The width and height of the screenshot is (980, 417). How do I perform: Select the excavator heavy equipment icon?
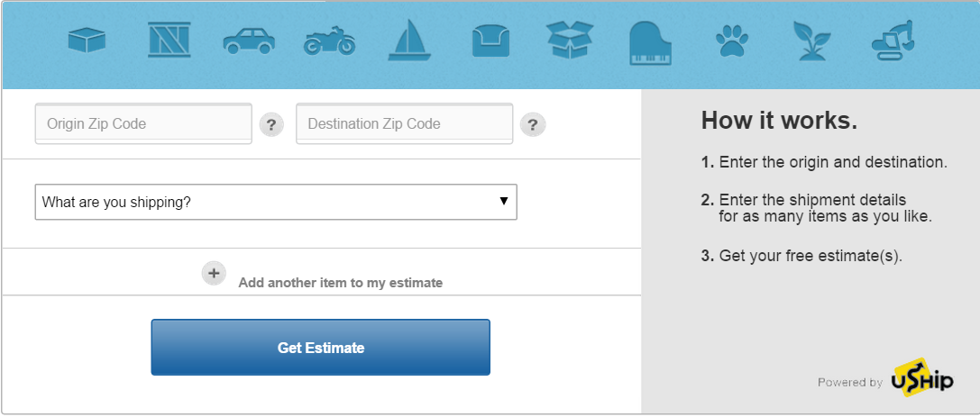tap(893, 41)
